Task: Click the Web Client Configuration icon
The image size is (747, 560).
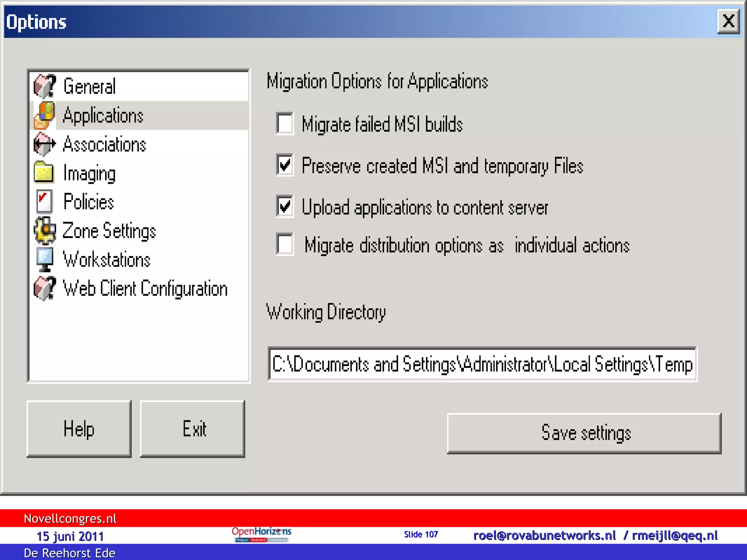Action: coord(44,288)
